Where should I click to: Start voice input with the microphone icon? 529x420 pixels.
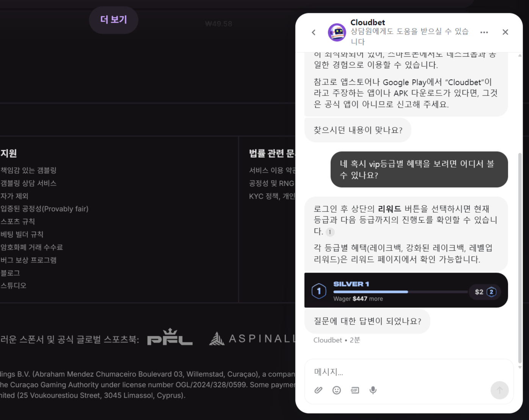tap(373, 390)
